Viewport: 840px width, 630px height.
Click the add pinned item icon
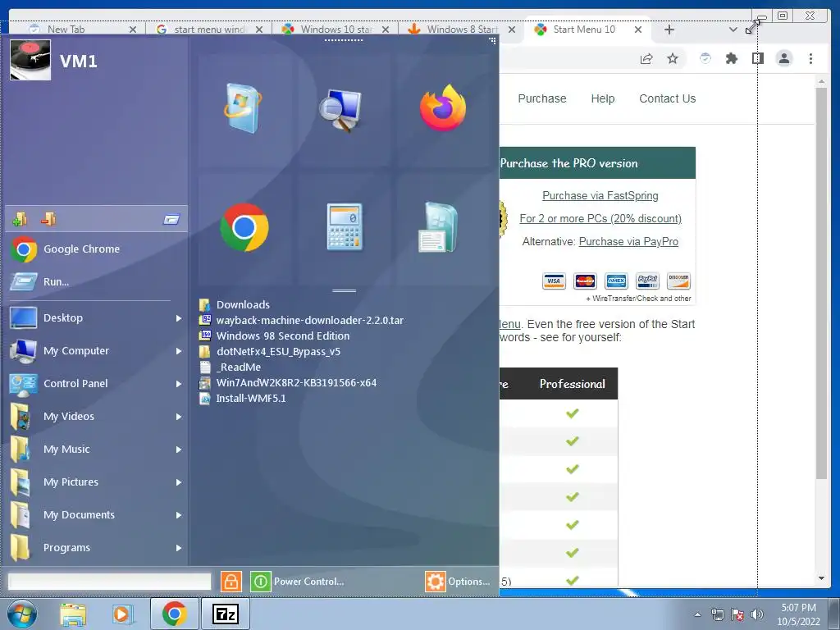coord(20,218)
